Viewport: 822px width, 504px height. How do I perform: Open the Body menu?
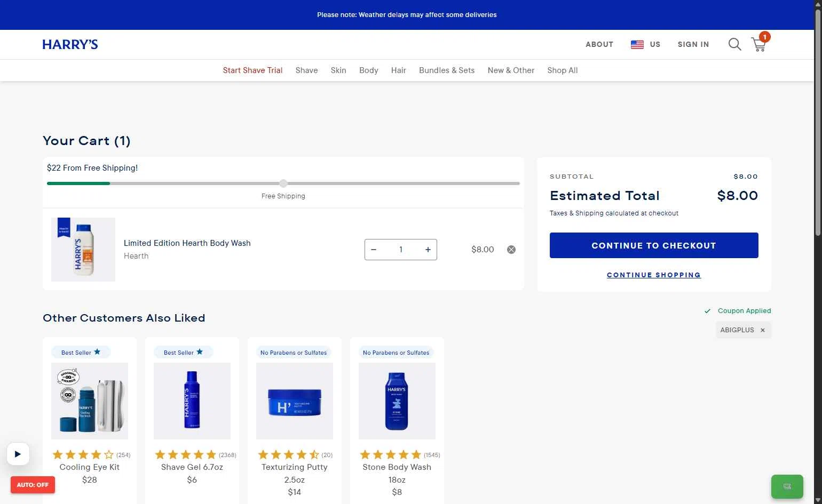click(369, 70)
